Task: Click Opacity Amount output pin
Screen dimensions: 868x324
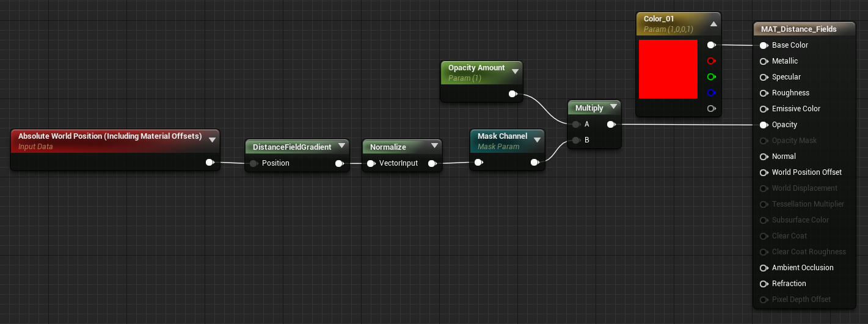Action: (x=513, y=94)
